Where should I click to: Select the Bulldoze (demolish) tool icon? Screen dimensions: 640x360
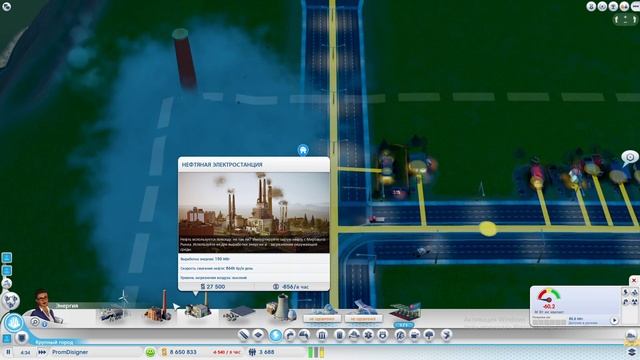(447, 336)
